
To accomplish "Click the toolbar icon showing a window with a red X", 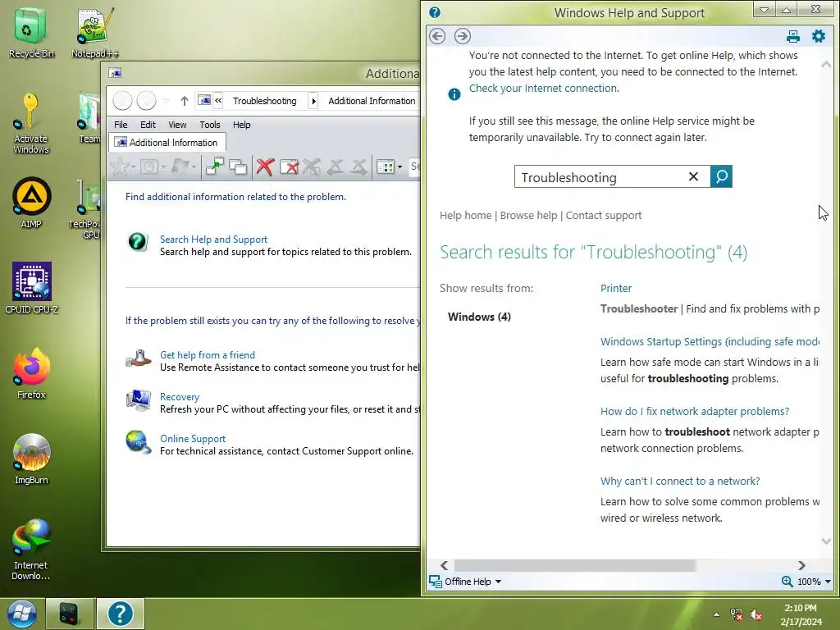I will click(x=290, y=167).
